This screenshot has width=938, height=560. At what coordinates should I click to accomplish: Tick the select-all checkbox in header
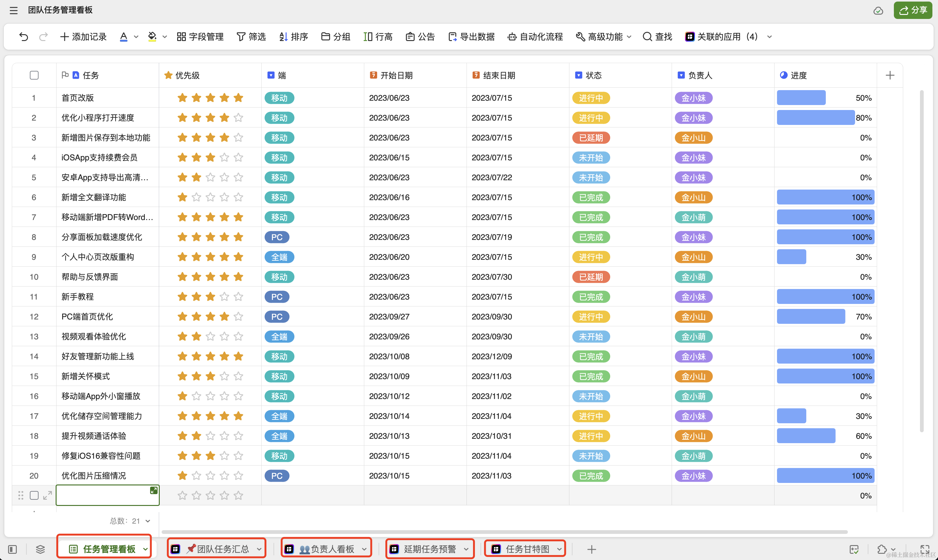point(34,75)
